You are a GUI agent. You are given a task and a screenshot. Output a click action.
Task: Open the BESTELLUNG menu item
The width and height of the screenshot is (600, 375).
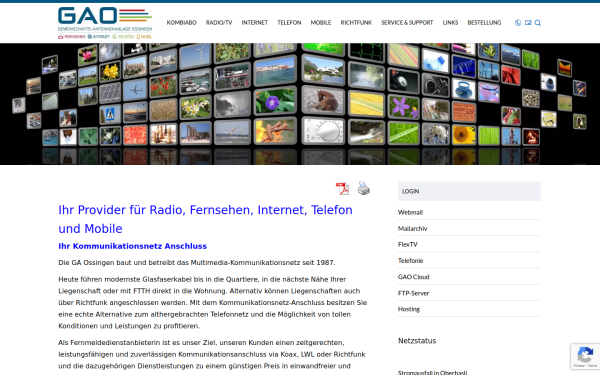[484, 23]
